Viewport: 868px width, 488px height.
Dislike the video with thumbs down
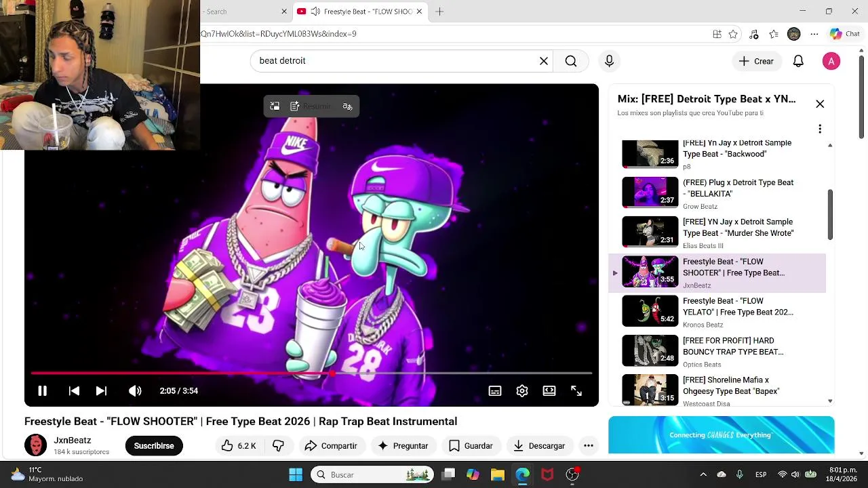278,446
